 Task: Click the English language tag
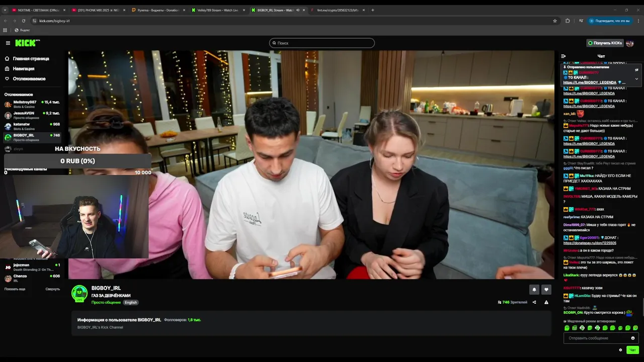click(131, 303)
